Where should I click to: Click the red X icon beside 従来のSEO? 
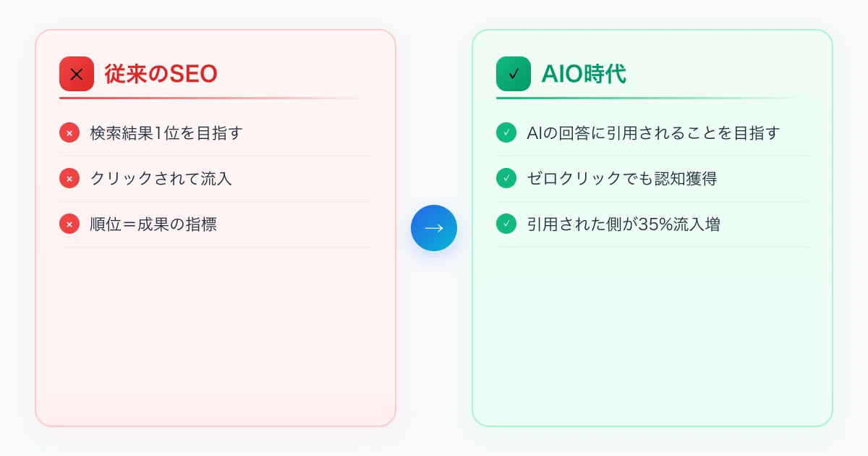coord(77,74)
